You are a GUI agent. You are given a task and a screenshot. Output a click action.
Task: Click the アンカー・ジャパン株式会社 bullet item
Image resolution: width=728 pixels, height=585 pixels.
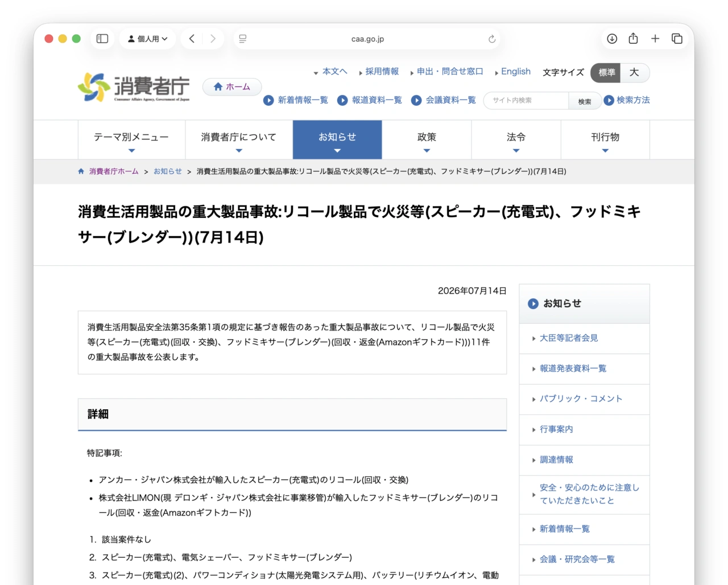point(254,480)
